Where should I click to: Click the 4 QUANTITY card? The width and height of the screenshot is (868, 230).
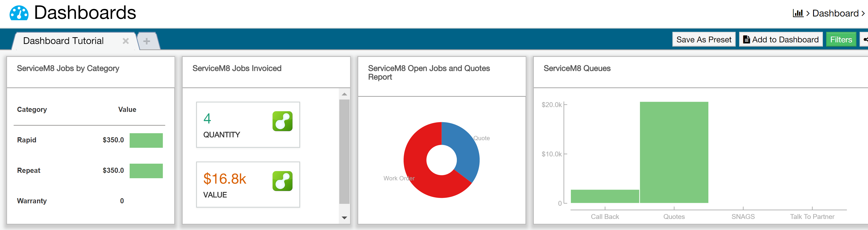click(248, 125)
